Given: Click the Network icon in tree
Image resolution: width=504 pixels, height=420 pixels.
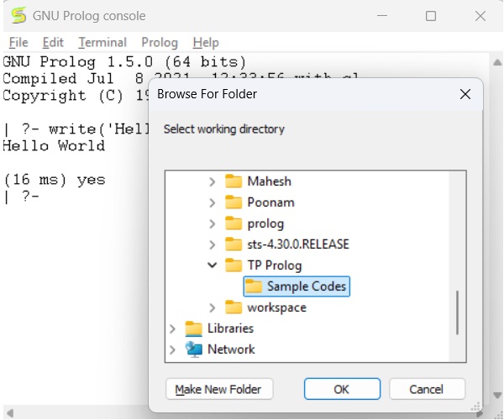Looking at the screenshot, I should click(x=194, y=349).
